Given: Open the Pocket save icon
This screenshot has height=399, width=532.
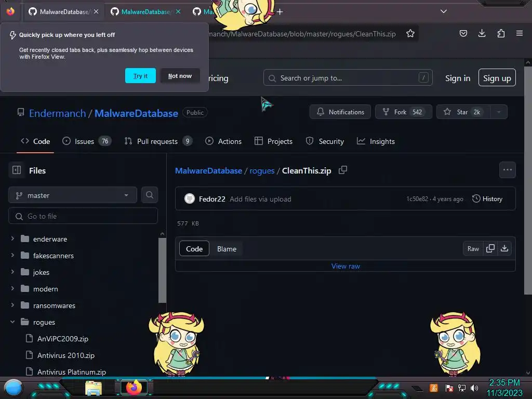Looking at the screenshot, I should click(x=463, y=33).
